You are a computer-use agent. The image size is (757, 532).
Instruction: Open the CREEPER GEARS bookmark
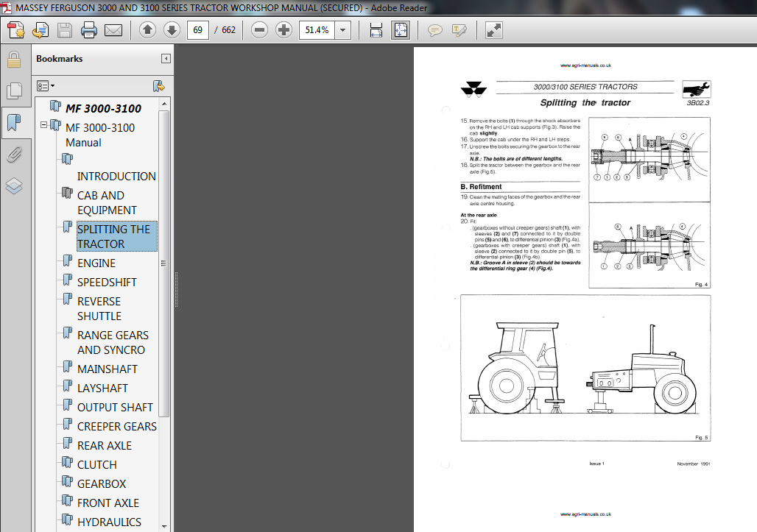(x=117, y=426)
